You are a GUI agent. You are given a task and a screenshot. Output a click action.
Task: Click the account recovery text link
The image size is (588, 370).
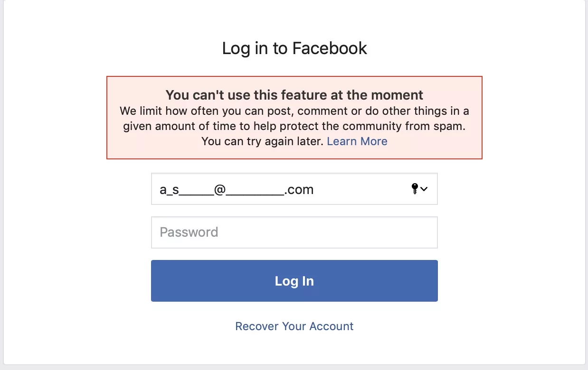tap(294, 326)
